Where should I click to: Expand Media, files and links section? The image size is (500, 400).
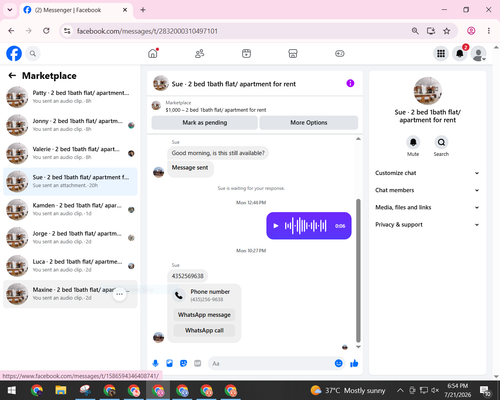(427, 207)
